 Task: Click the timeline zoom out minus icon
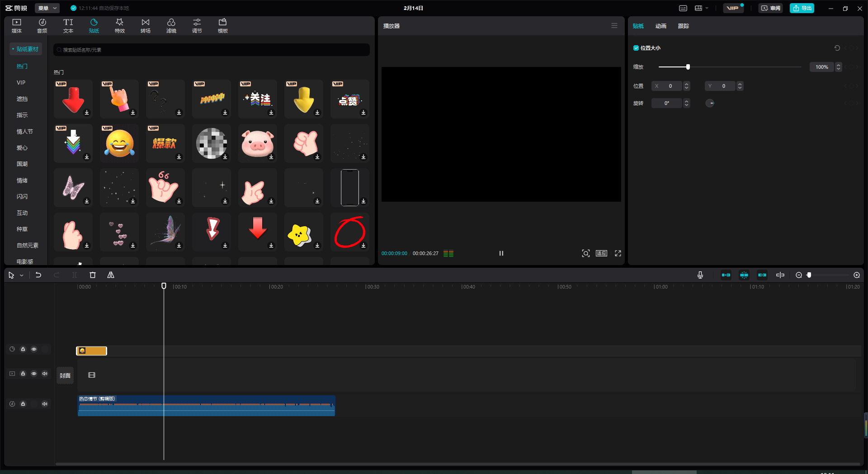tap(799, 275)
